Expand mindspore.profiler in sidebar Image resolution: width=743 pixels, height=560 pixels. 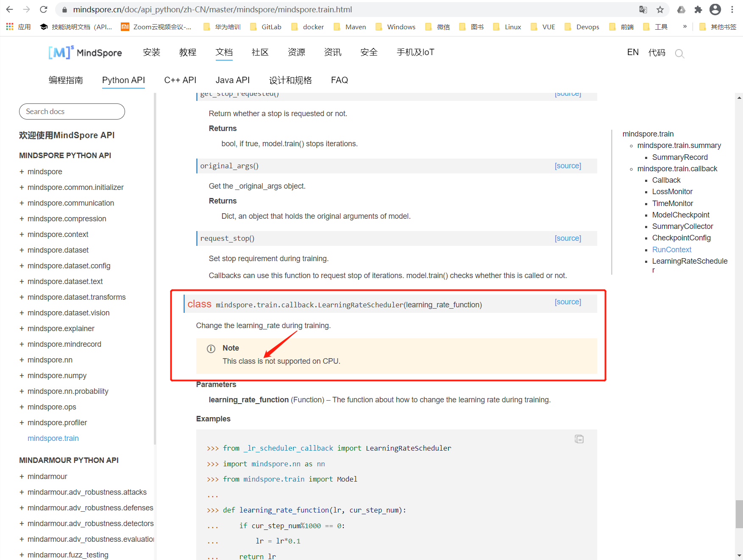pyautogui.click(x=22, y=423)
